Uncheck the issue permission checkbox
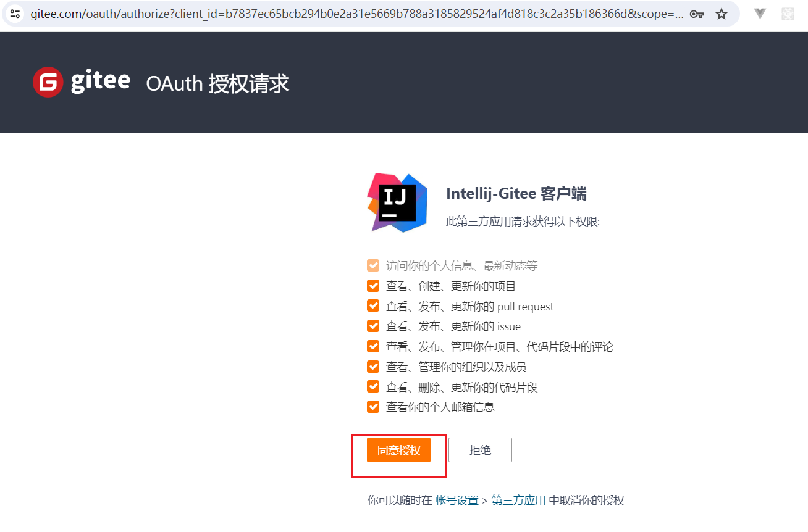 pos(373,326)
